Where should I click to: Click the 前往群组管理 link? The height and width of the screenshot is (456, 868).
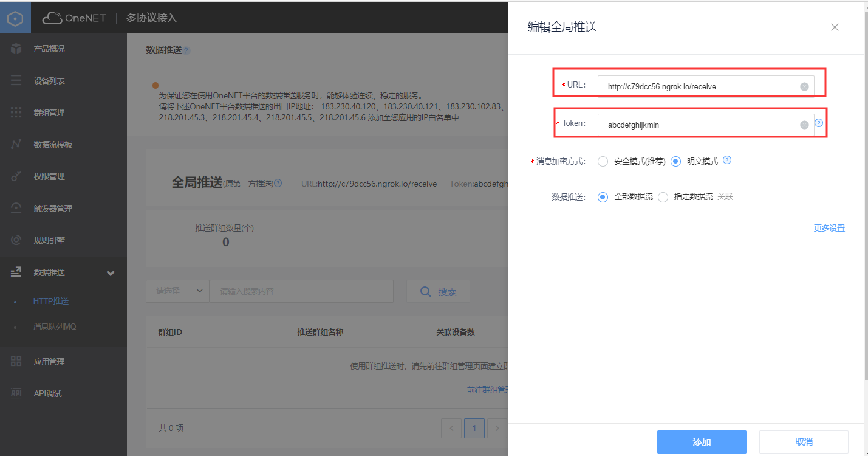(x=488, y=390)
